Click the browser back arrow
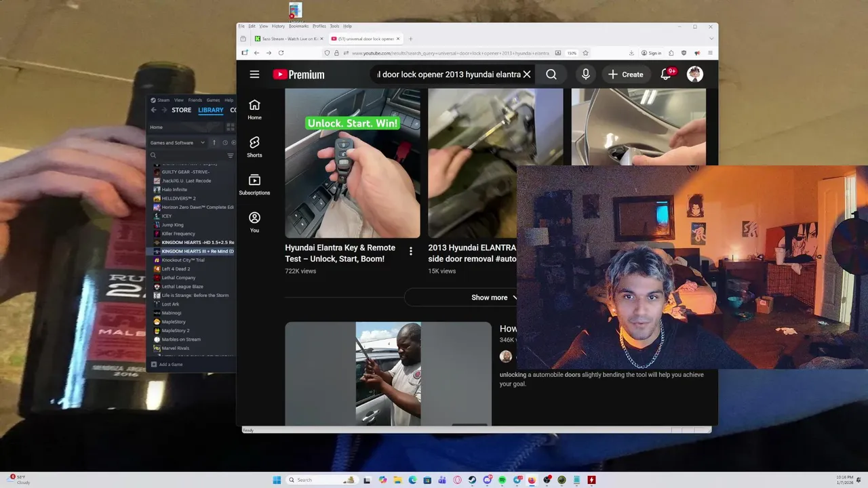Screen dimensions: 868x488 [256, 53]
